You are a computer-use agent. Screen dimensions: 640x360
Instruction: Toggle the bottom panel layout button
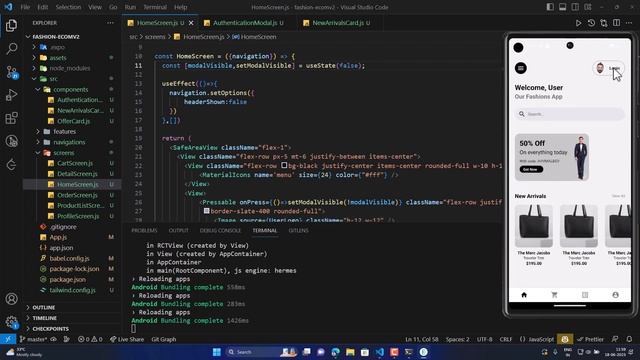point(562,7)
